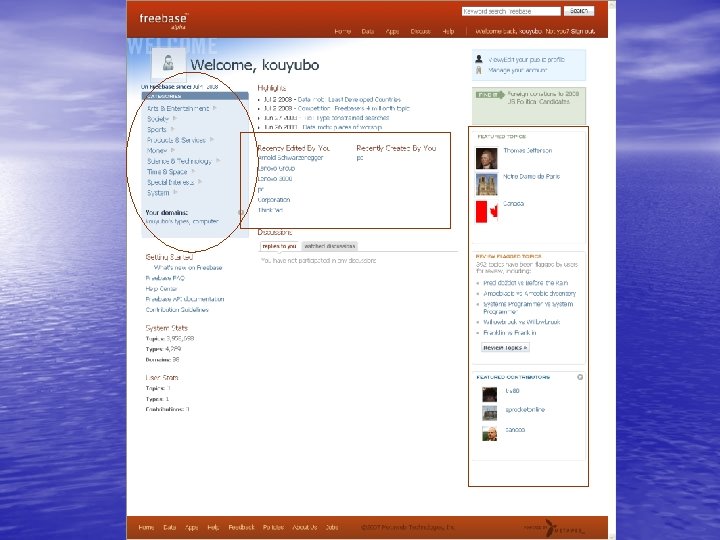Click the Review Topics button

point(505,348)
